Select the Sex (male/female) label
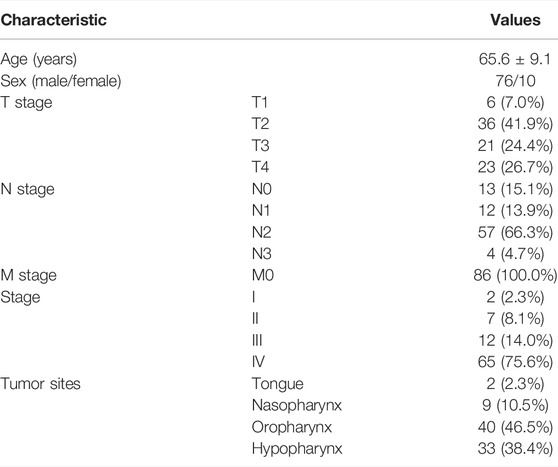 [61, 81]
